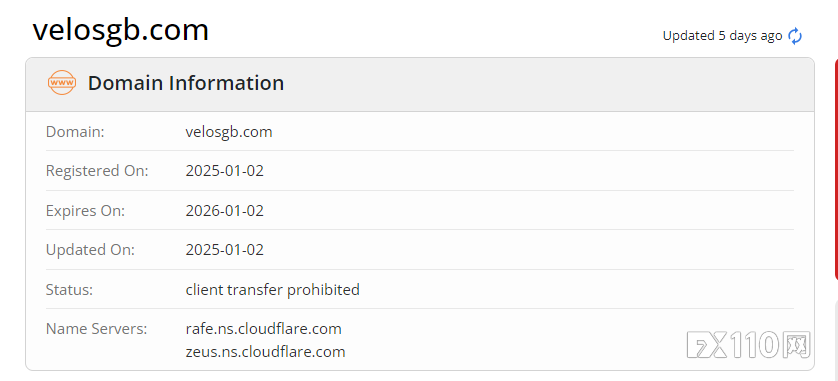Select the Expires On date 2026-01-02
The image size is (838, 381).
pos(224,211)
